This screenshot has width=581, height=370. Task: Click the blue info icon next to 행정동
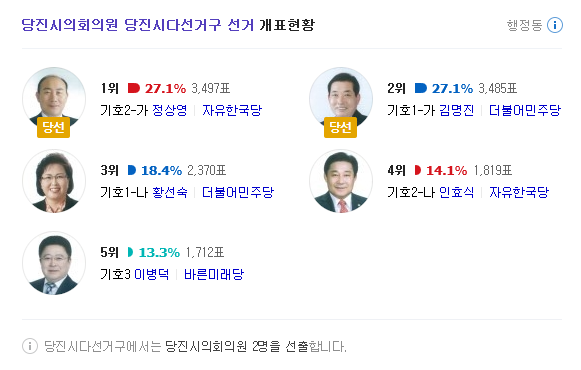(555, 25)
